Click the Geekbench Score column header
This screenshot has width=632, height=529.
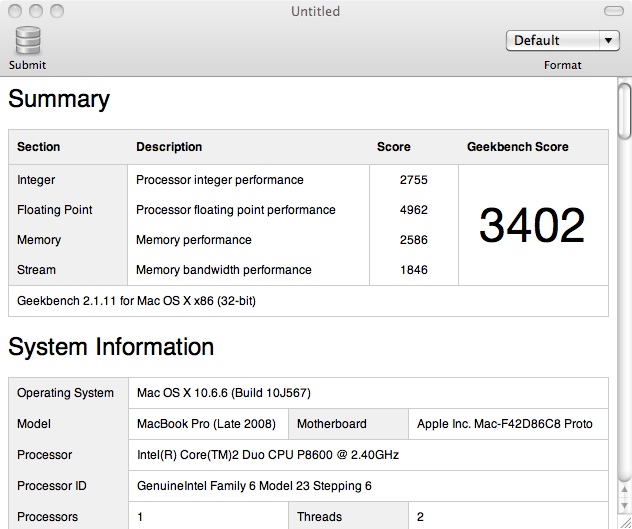[x=517, y=147]
